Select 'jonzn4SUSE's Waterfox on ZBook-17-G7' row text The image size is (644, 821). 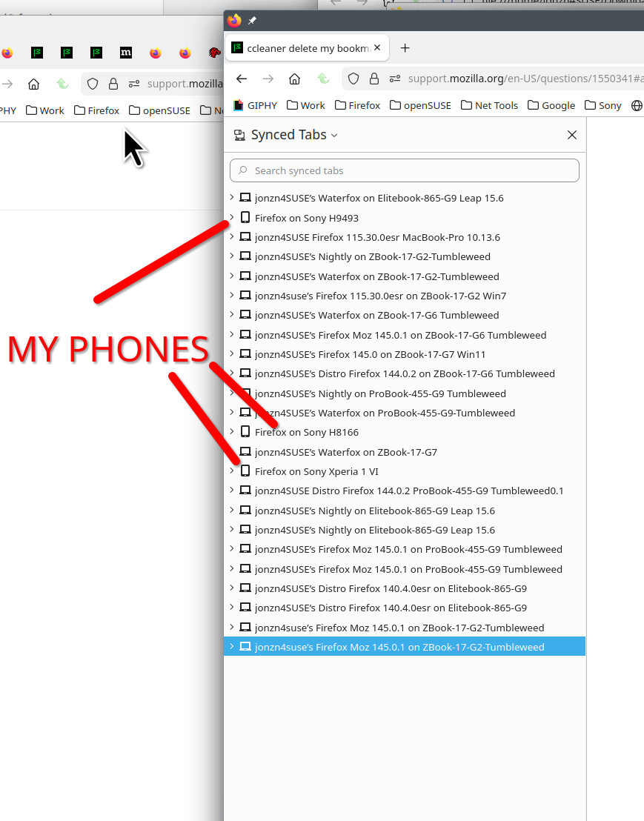click(345, 452)
